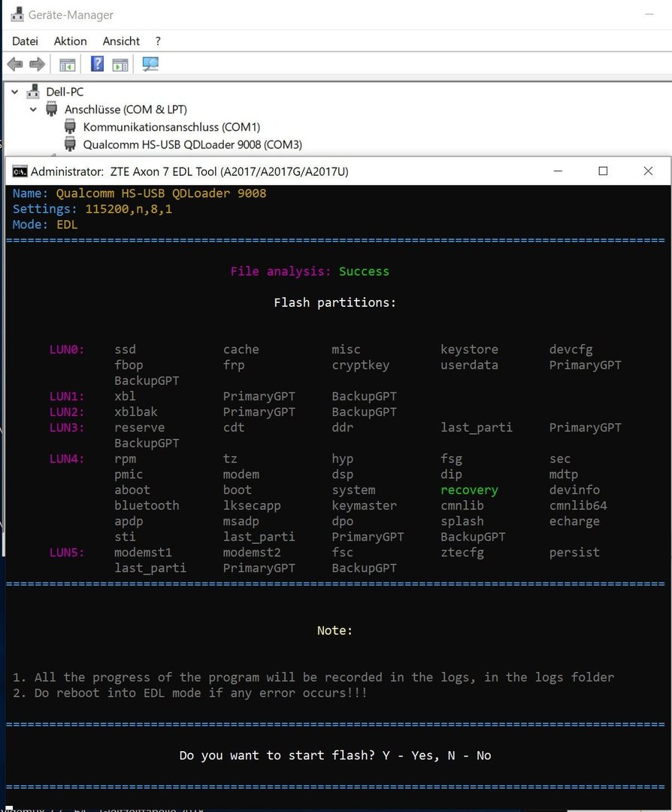This screenshot has width=672, height=812.
Task: Click the Anschlüsse ports category icon
Action: 51,109
